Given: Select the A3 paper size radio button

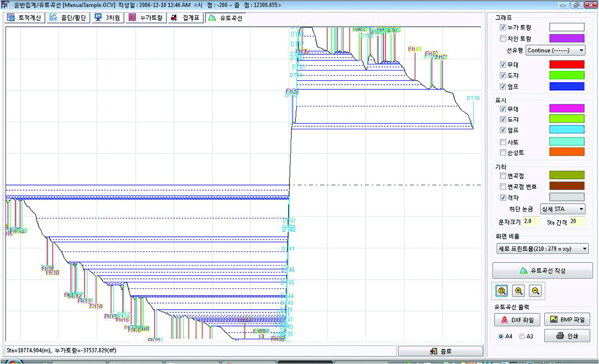Looking at the screenshot, I should coord(522,336).
